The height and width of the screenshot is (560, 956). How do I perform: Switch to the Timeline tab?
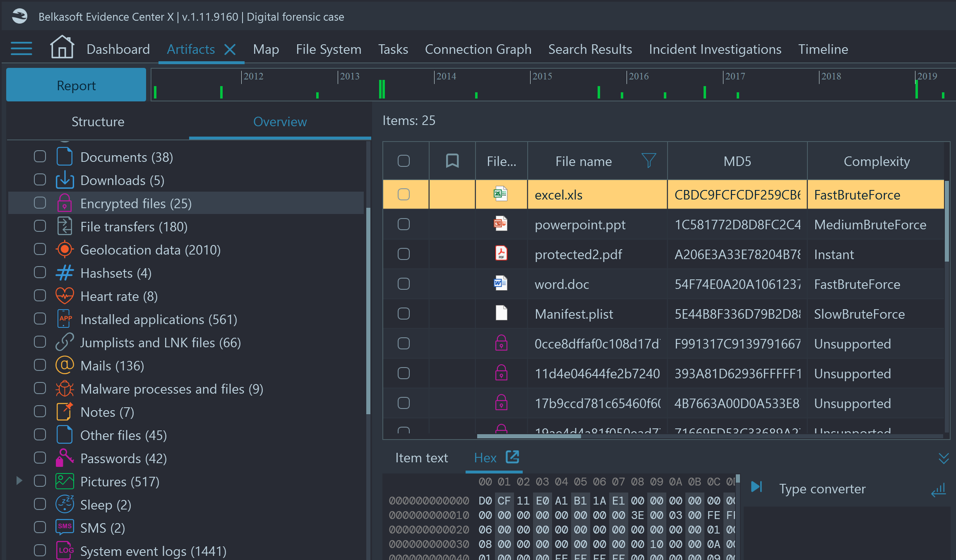tap(823, 50)
